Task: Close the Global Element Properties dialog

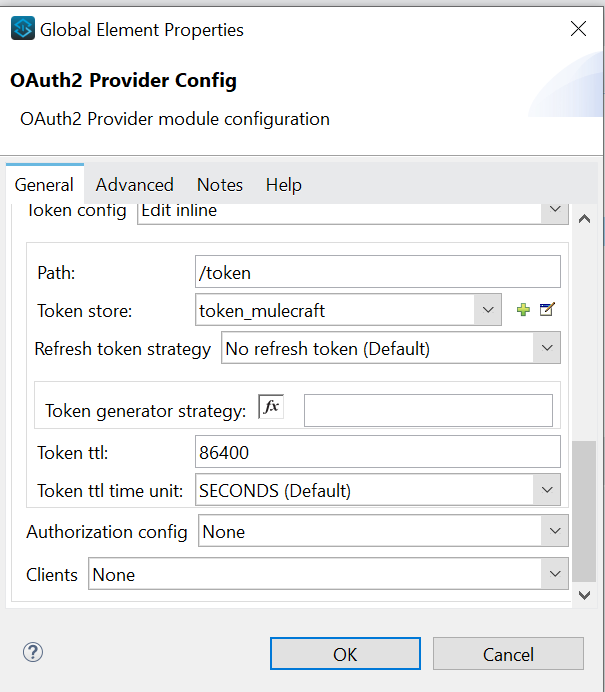Action: (578, 29)
